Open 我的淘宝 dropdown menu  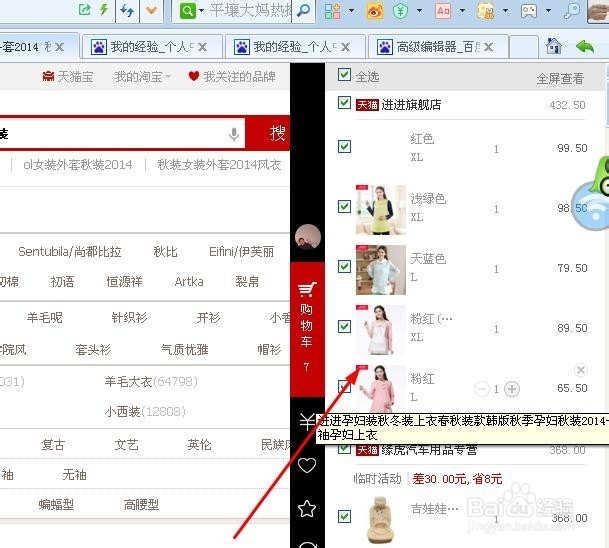142,77
